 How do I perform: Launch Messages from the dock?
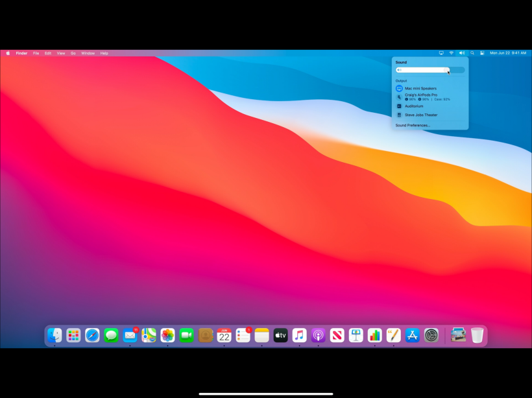click(111, 335)
